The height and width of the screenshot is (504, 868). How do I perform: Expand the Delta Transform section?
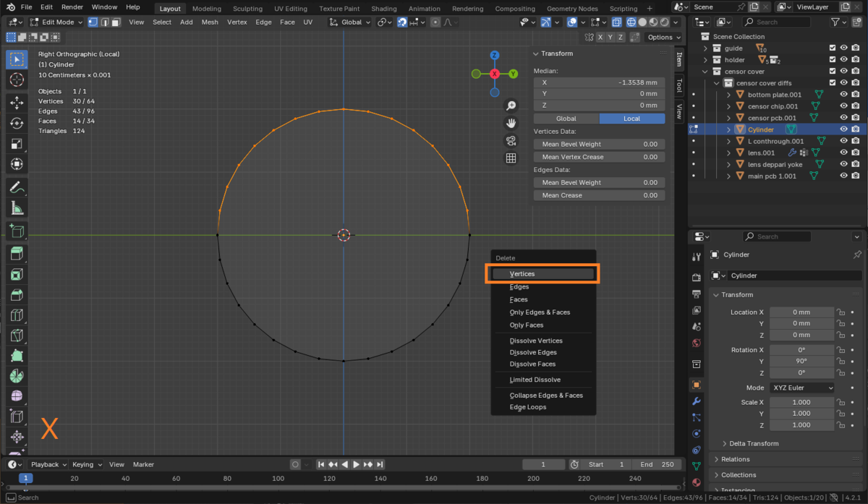tap(754, 443)
